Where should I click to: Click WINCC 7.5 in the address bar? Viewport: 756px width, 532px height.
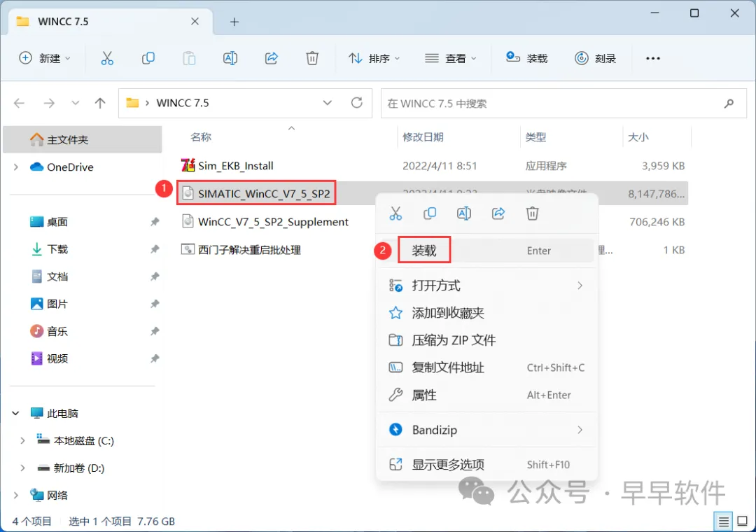(x=183, y=103)
